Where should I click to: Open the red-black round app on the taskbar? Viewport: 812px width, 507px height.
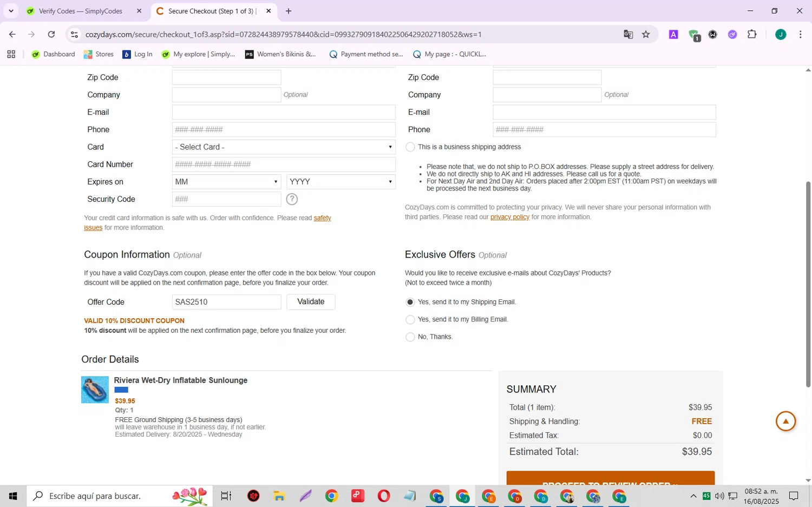tap(253, 496)
